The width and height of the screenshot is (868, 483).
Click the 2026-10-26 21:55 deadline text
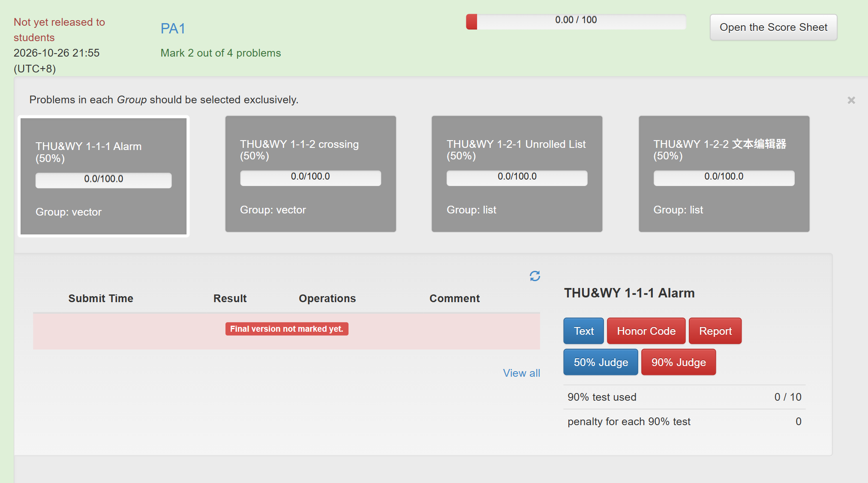tap(57, 60)
